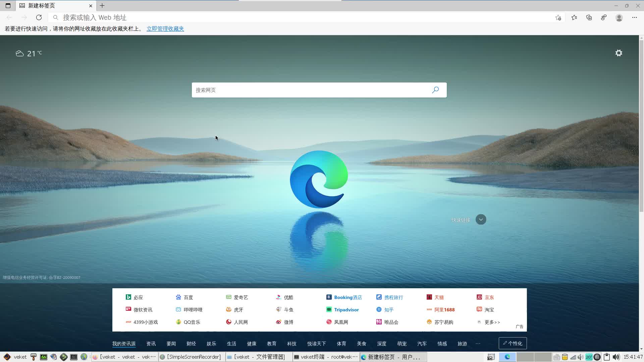This screenshot has height=362, width=644.
Task: Click the refresh page icon
Action: [x=39, y=17]
